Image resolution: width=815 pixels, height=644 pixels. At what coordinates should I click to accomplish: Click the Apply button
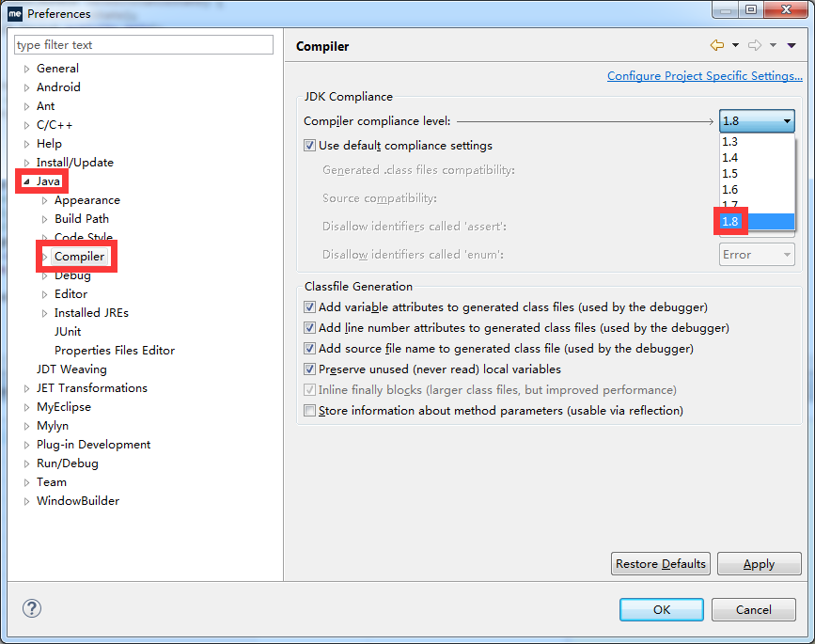click(759, 564)
